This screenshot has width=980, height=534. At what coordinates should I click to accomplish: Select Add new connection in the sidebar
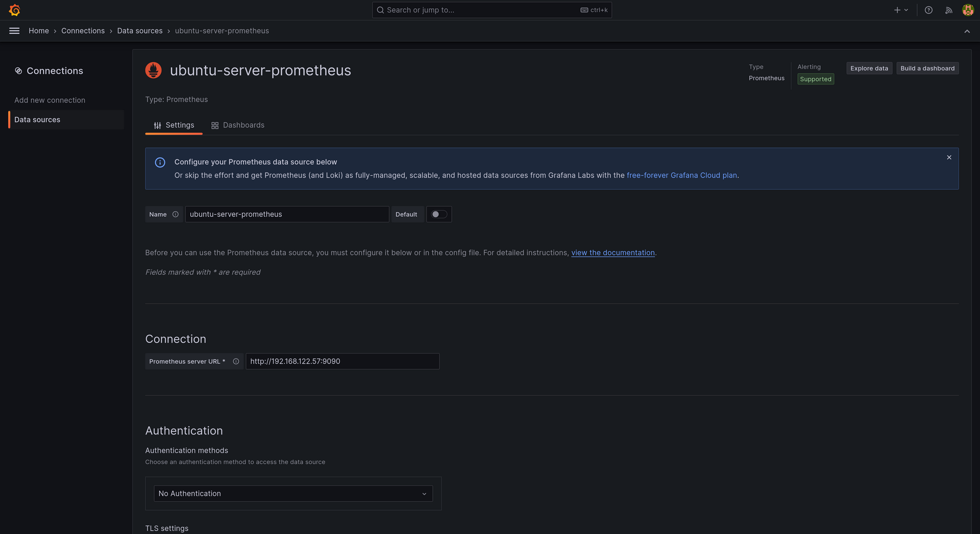[x=50, y=100]
